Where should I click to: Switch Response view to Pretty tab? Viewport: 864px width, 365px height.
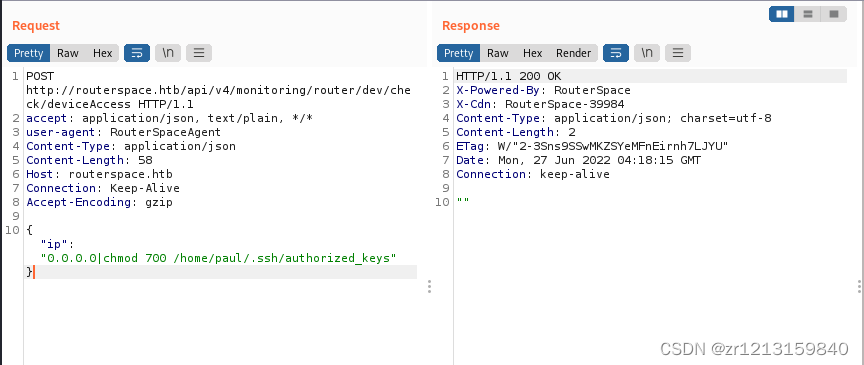[x=458, y=53]
